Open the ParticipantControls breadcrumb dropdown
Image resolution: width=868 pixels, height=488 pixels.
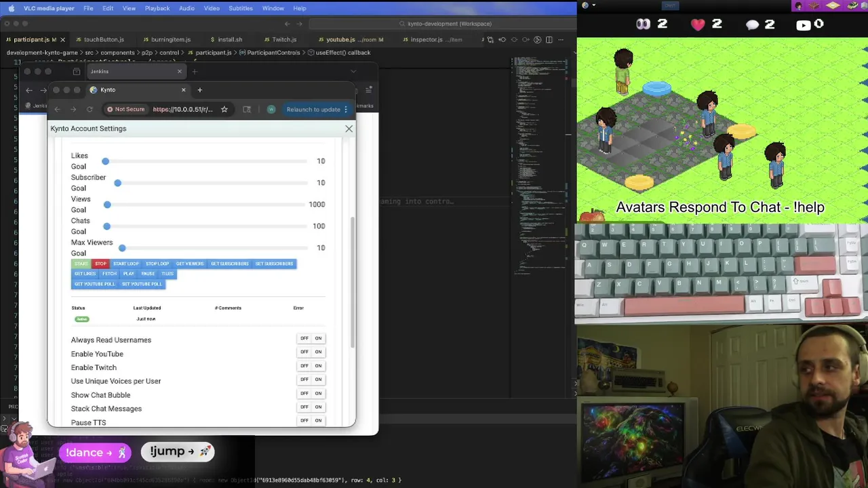click(269, 52)
